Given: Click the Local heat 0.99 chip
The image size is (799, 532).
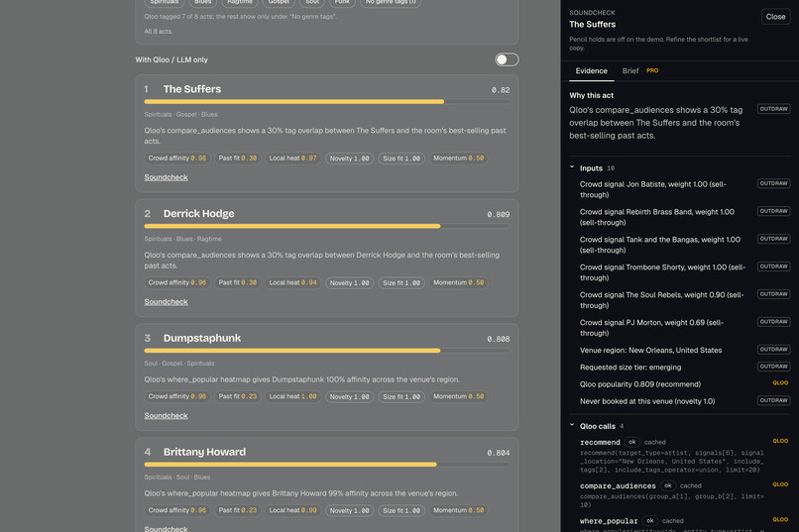Looking at the screenshot, I should point(293,510).
